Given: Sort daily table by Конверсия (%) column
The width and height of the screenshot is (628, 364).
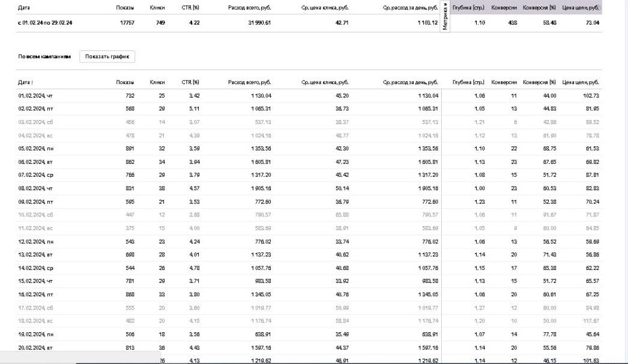Looking at the screenshot, I should pyautogui.click(x=540, y=82).
